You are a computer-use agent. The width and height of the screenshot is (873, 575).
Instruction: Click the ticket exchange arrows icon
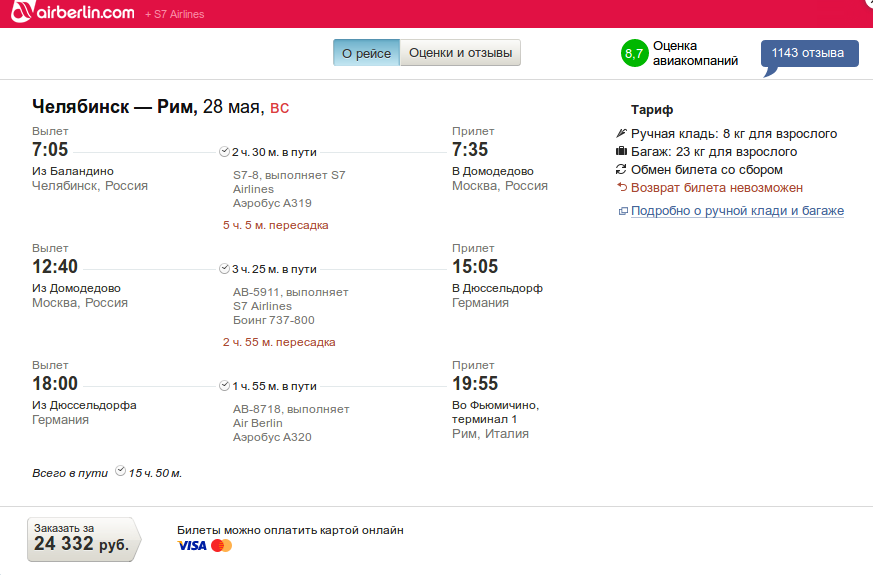(x=621, y=169)
